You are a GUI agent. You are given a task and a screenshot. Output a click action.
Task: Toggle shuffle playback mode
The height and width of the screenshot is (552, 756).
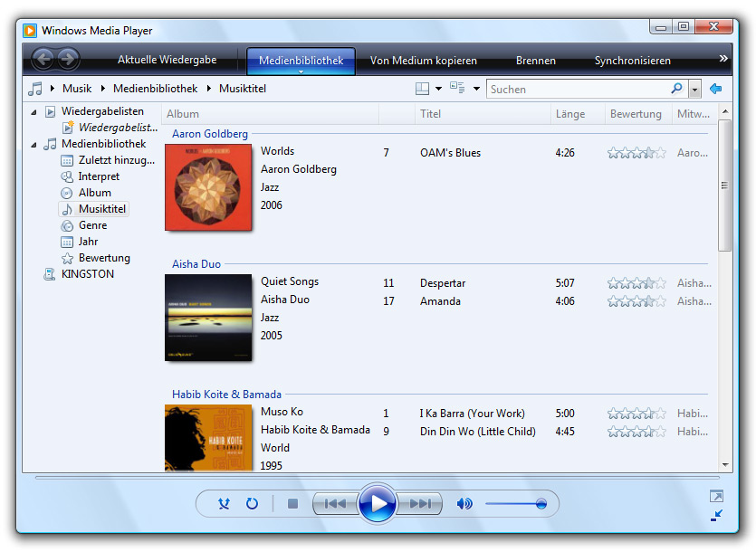(224, 504)
